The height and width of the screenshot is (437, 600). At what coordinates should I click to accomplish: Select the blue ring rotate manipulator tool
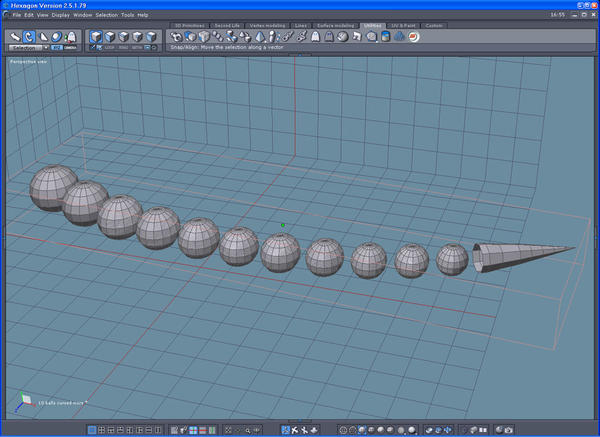pos(57,37)
